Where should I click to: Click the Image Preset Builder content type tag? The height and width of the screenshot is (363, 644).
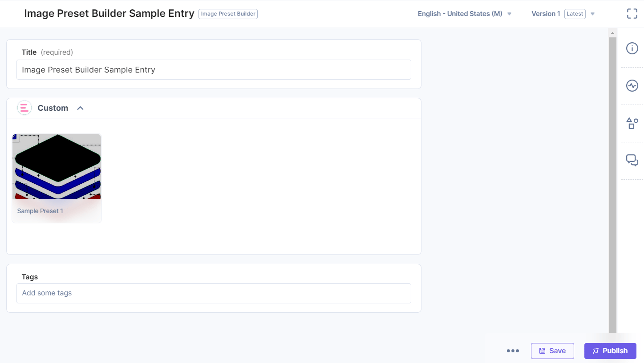pyautogui.click(x=228, y=14)
